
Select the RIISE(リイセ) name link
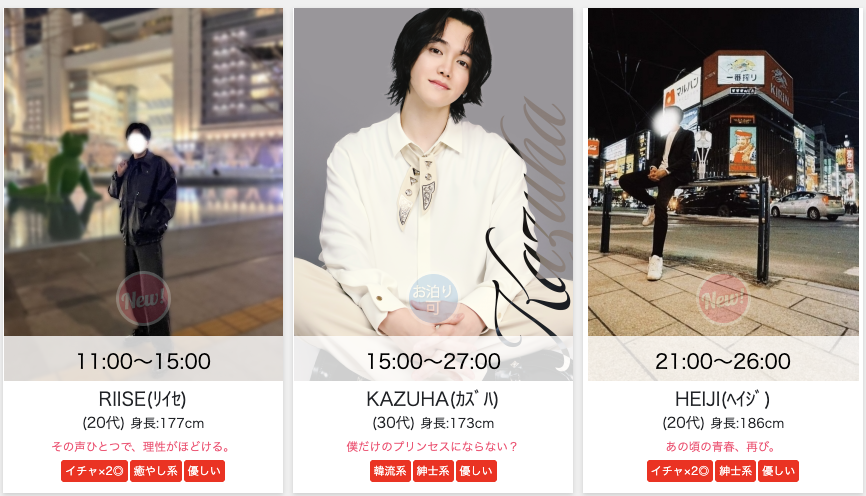pos(142,399)
